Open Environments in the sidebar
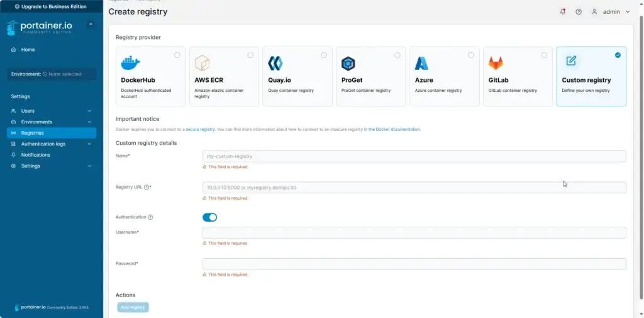The height and width of the screenshot is (318, 644). pos(52,122)
